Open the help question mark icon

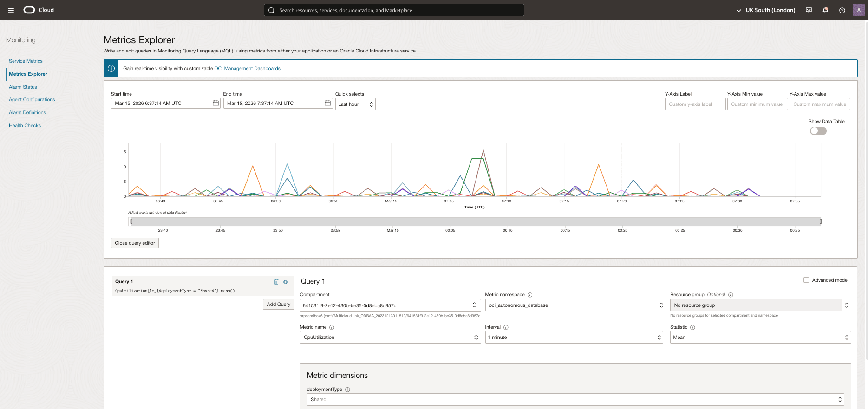coord(842,10)
